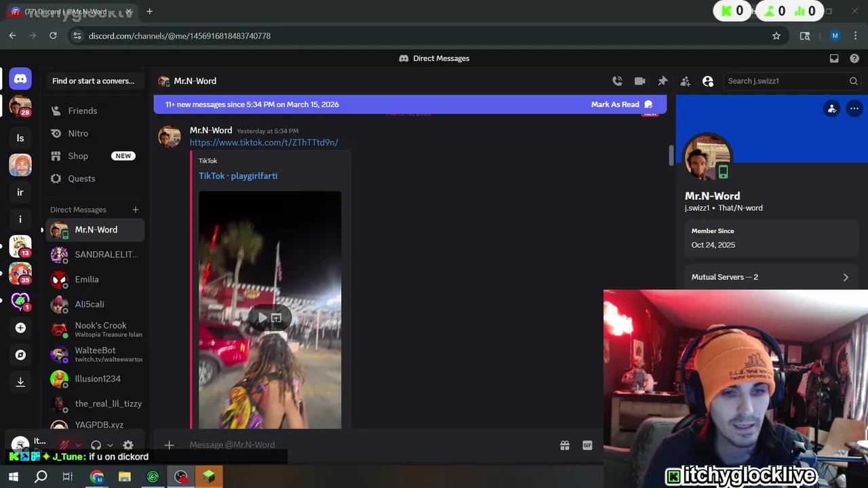868x488 pixels.
Task: Toggle the user profile side panel
Action: click(708, 81)
